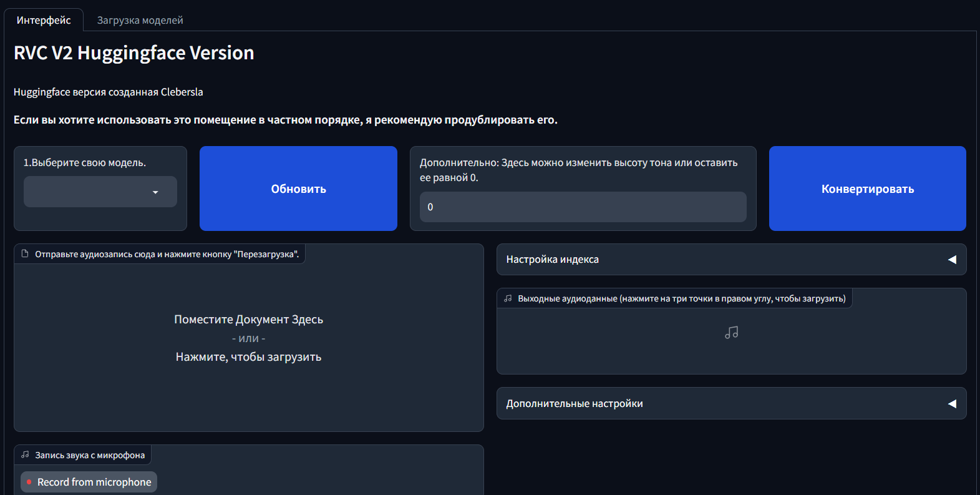980x495 pixels.
Task: Switch to the Интерфейс tab
Action: [x=44, y=20]
